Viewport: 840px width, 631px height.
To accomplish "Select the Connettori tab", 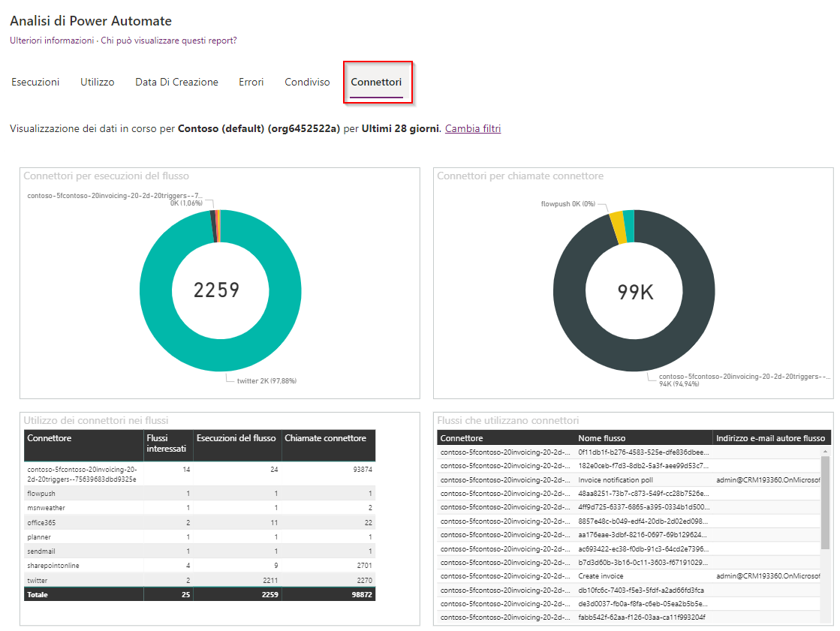I will click(x=376, y=82).
